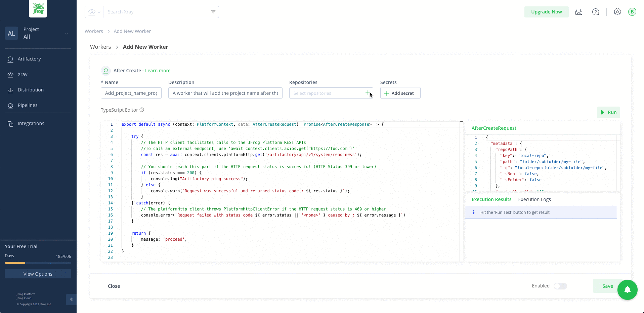The height and width of the screenshot is (313, 644).
Task: Collapse the sidebar with arrow icon
Action: [x=71, y=299]
